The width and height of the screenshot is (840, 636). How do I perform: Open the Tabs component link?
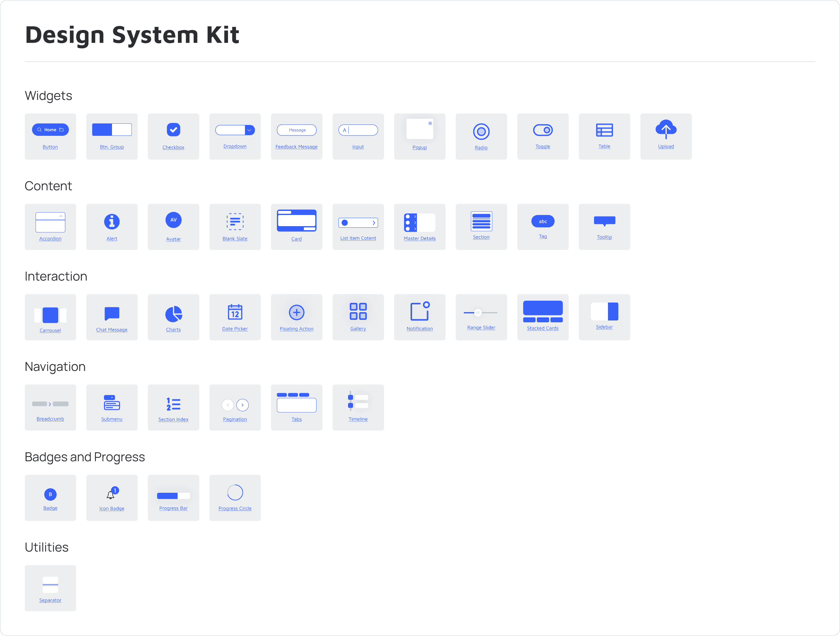[x=296, y=419]
